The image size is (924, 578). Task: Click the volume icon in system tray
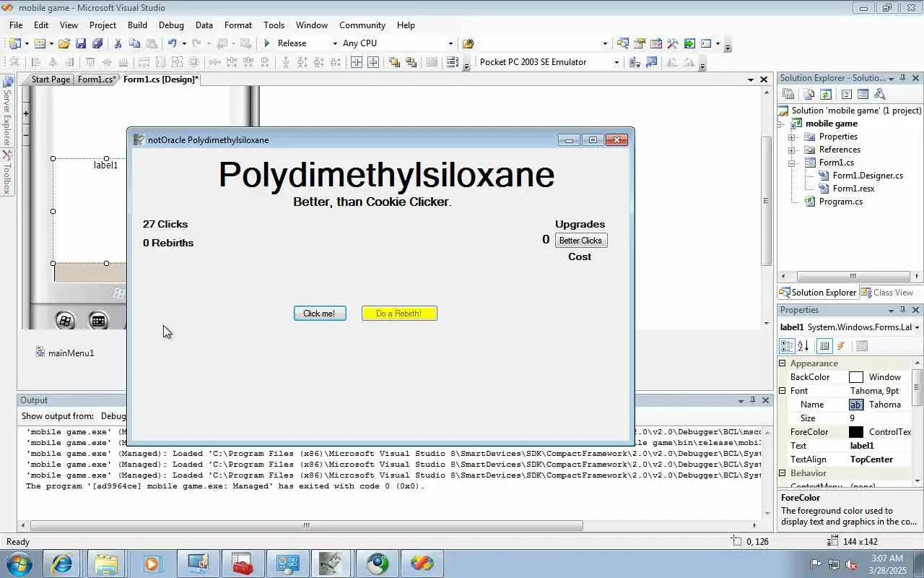tap(852, 564)
